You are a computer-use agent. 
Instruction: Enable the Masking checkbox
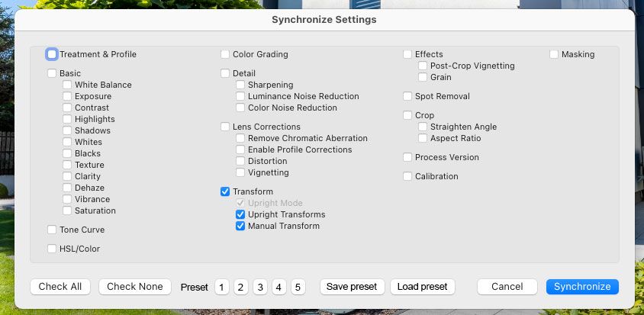[554, 54]
